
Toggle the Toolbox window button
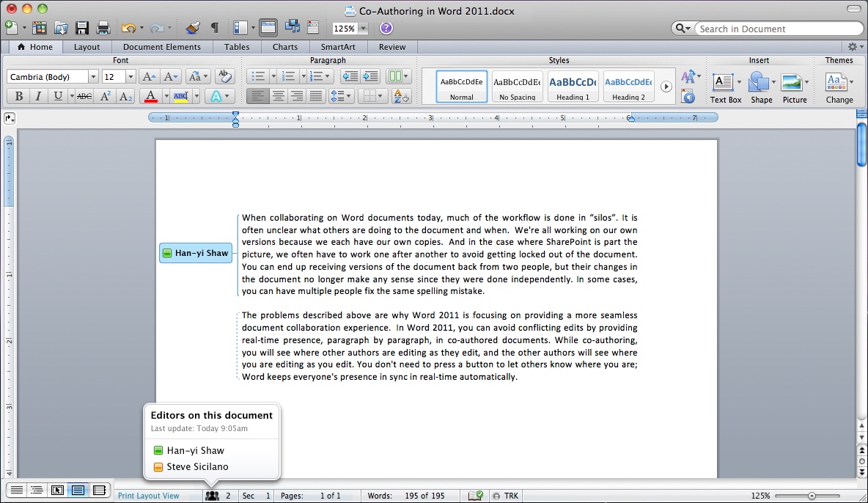[x=268, y=28]
